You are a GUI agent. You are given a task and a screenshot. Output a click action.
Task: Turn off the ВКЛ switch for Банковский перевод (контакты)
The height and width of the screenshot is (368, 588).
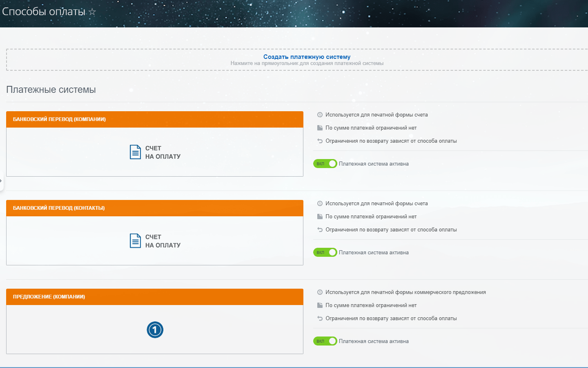325,252
